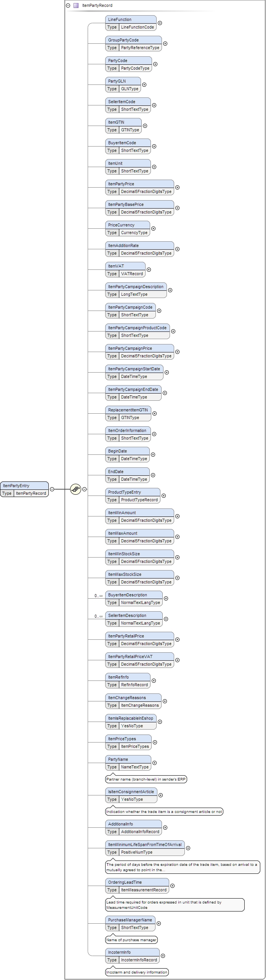
Task: Collapse the ItemPartyEntry root node
Action: [52, 489]
